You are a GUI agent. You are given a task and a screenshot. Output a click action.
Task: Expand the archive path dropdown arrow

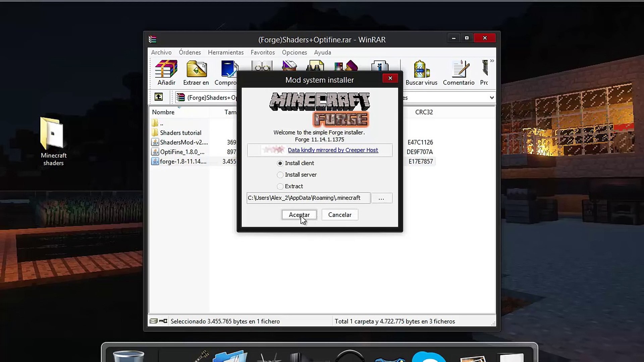tap(492, 98)
